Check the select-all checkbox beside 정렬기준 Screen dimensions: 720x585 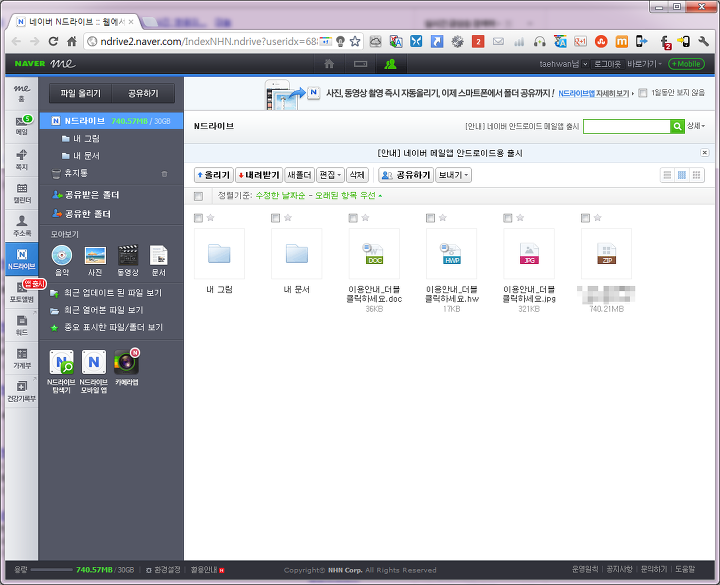coord(199,196)
